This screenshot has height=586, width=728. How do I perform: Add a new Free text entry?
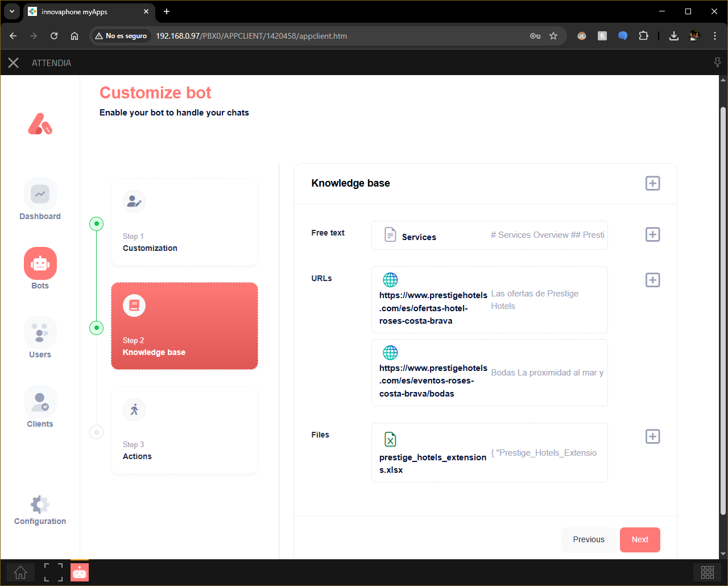tap(652, 234)
